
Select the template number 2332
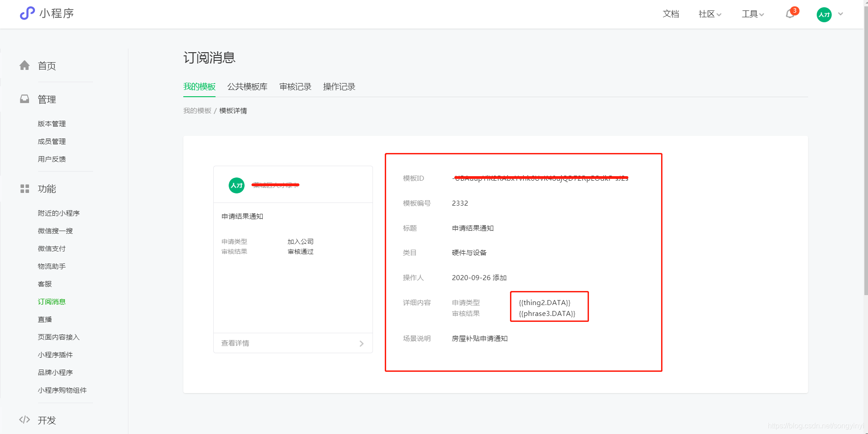(x=460, y=203)
